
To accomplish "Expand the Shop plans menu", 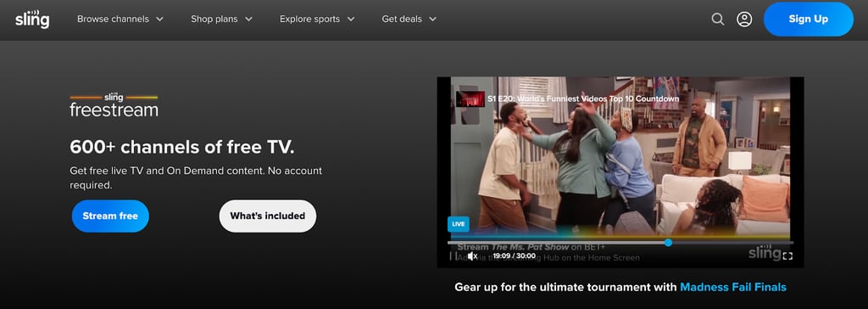I will [x=221, y=19].
